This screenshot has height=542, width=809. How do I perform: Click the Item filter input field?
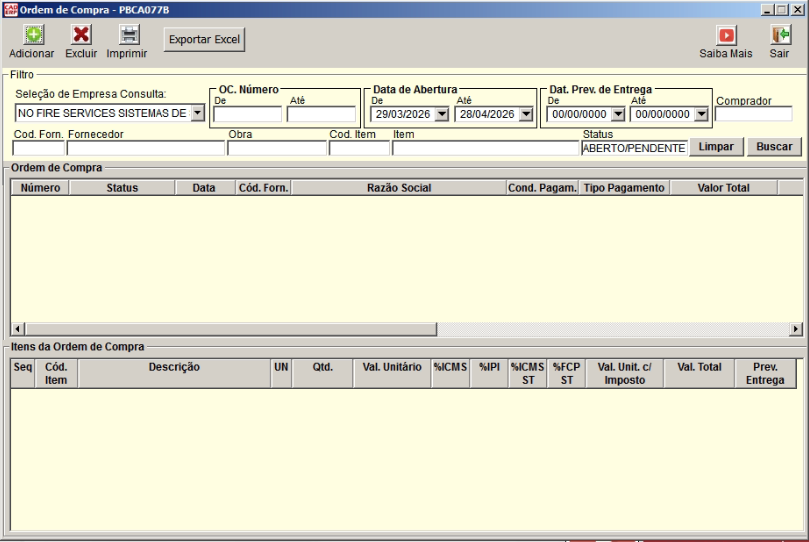pos(486,148)
